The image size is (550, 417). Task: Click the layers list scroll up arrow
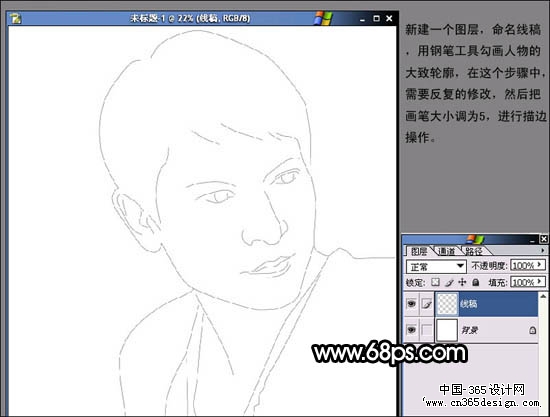coord(543,296)
